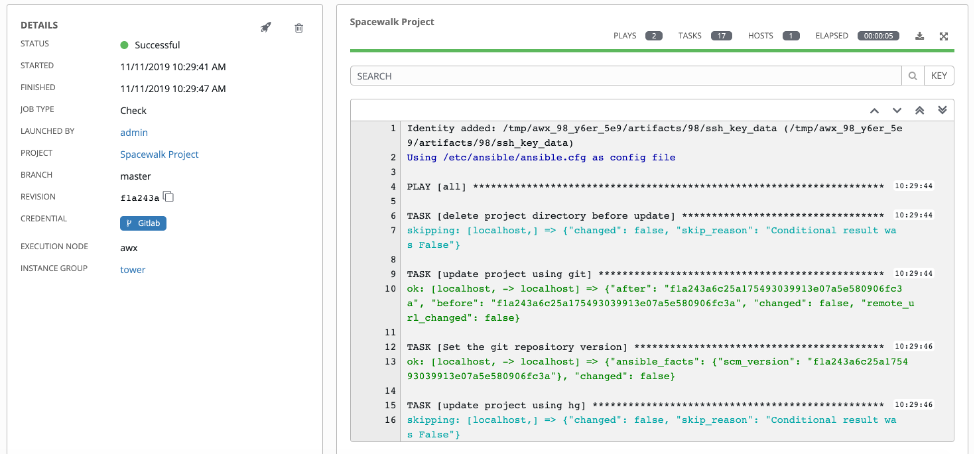Click the DETAILS panel heading
Image resolution: width=974 pixels, height=454 pixels.
[x=39, y=25]
